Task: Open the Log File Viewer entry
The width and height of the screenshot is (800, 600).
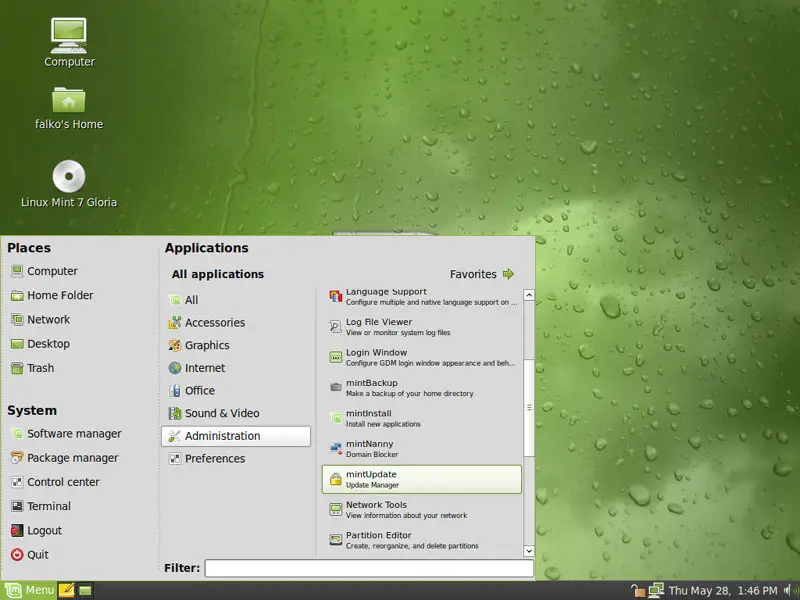Action: coord(422,327)
